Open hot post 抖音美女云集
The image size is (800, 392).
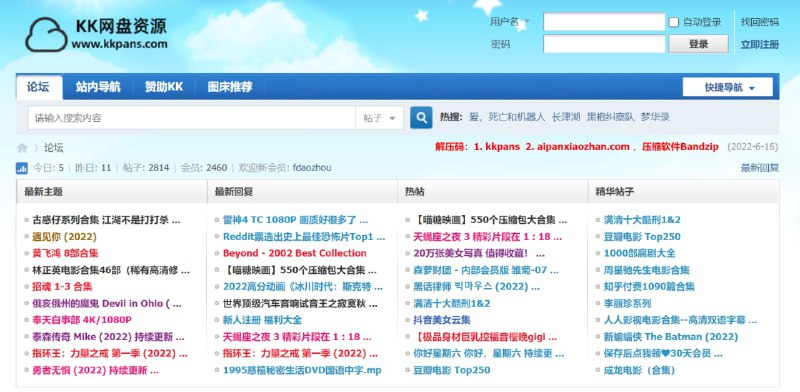pyautogui.click(x=442, y=320)
